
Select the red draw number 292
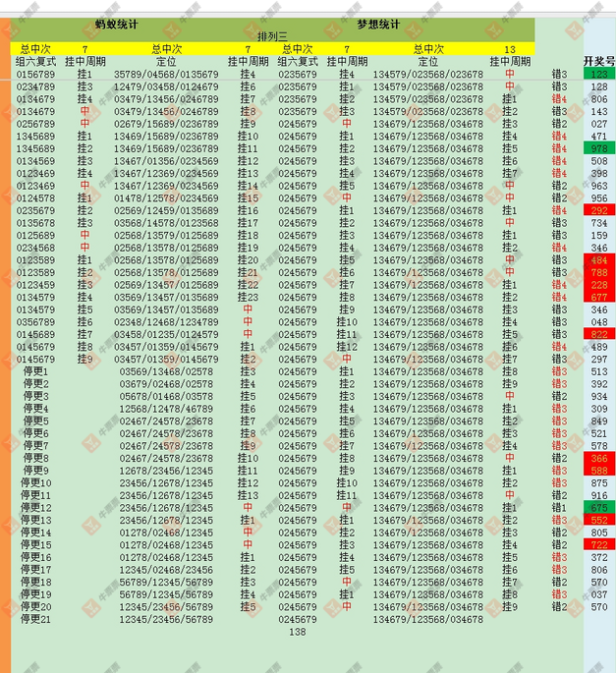599,210
